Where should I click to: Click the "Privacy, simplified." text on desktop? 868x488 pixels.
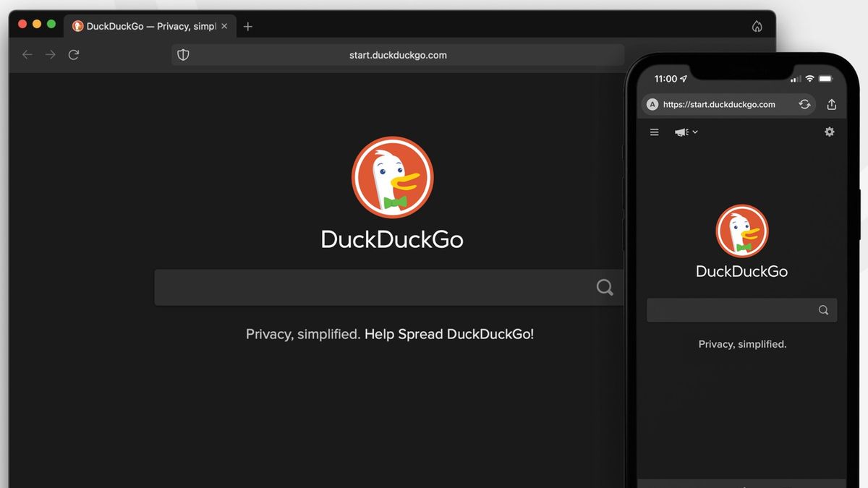pos(303,334)
